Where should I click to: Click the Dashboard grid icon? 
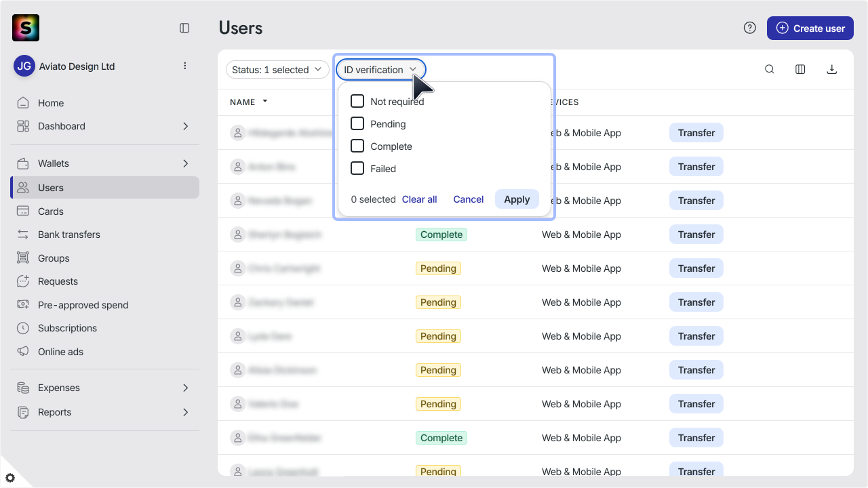point(23,126)
